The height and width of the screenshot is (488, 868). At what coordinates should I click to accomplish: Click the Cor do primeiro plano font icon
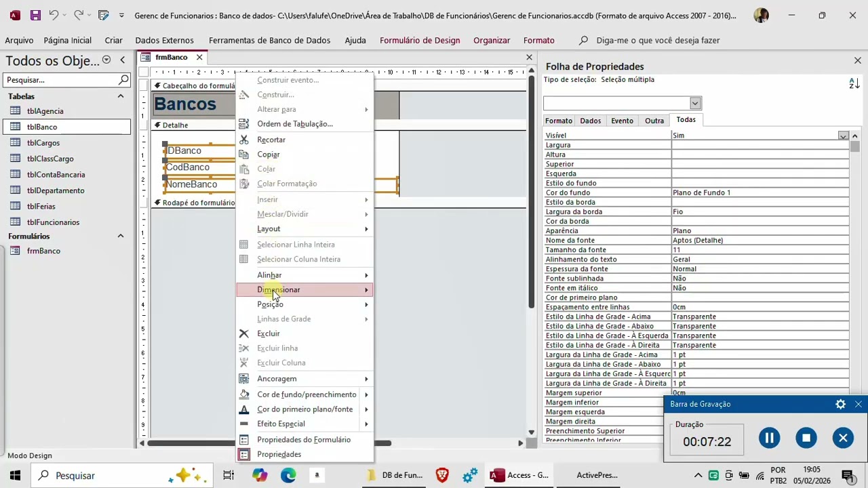(244, 409)
